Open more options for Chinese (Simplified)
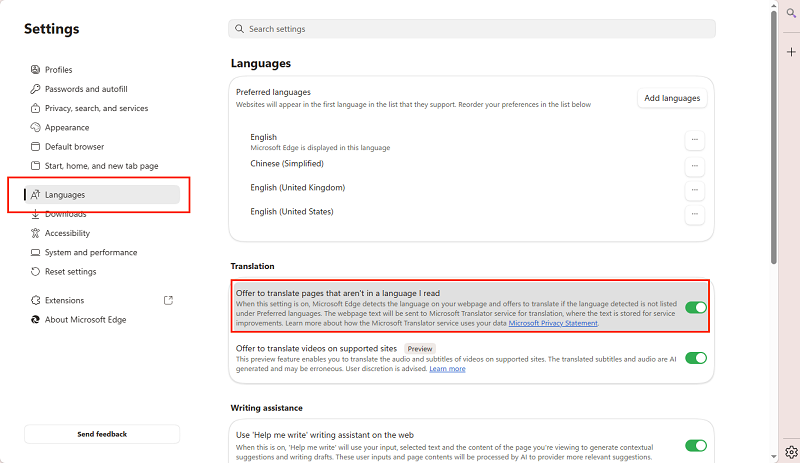Screen dimensions: 800x463 (x=694, y=166)
